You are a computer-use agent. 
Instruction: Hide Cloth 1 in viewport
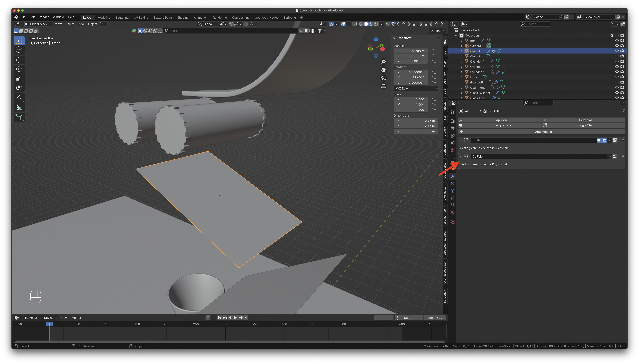pyautogui.click(x=617, y=51)
